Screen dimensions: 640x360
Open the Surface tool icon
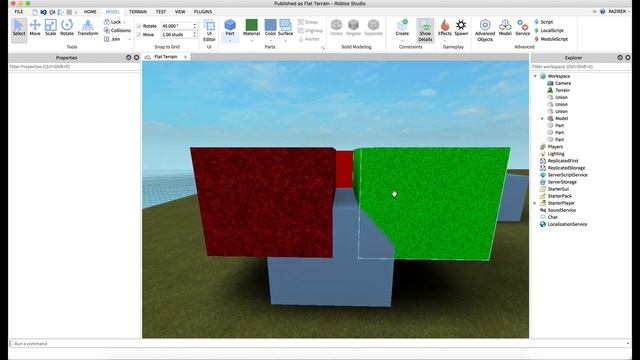click(x=285, y=25)
